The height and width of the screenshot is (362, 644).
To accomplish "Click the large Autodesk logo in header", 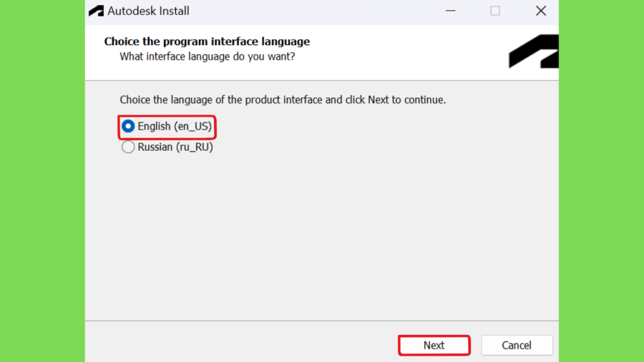I will [x=533, y=52].
